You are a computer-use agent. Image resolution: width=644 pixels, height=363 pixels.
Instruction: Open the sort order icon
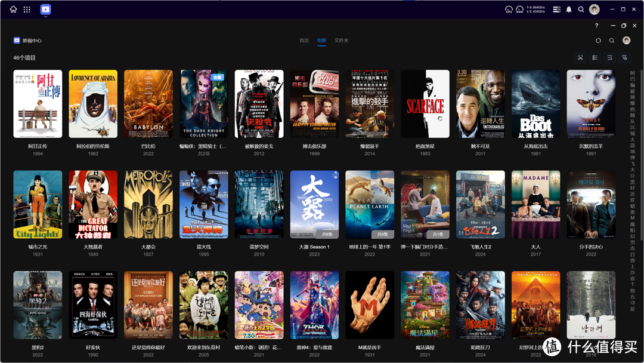(609, 57)
